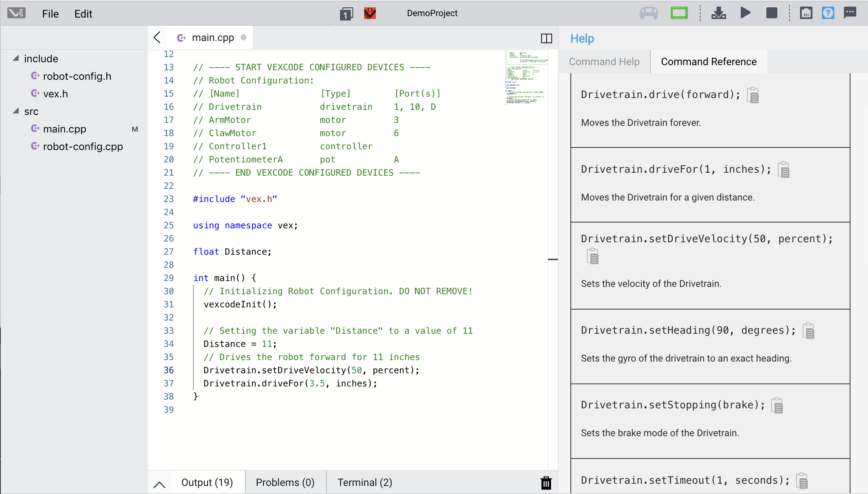This screenshot has width=868, height=494.
Task: Open the robot Devices configuration icon
Action: 806,13
